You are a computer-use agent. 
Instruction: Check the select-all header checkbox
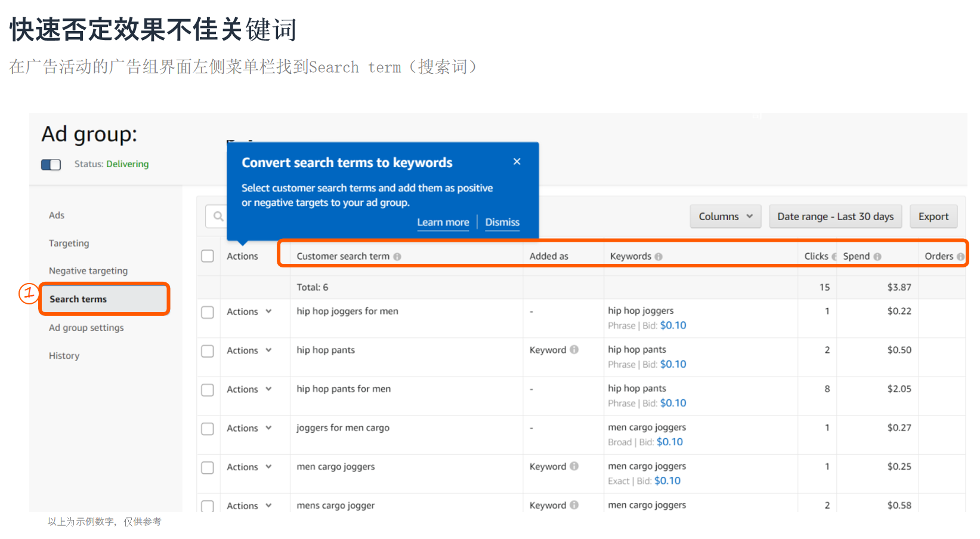[208, 256]
